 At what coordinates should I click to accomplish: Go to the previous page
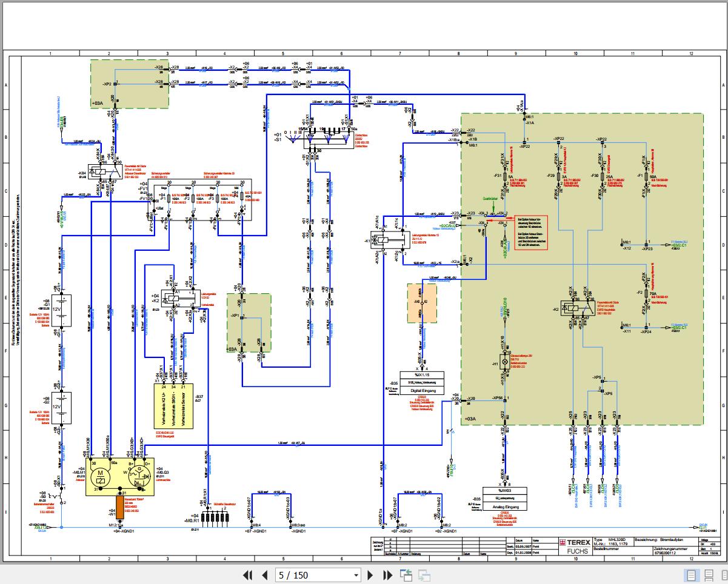point(264,575)
